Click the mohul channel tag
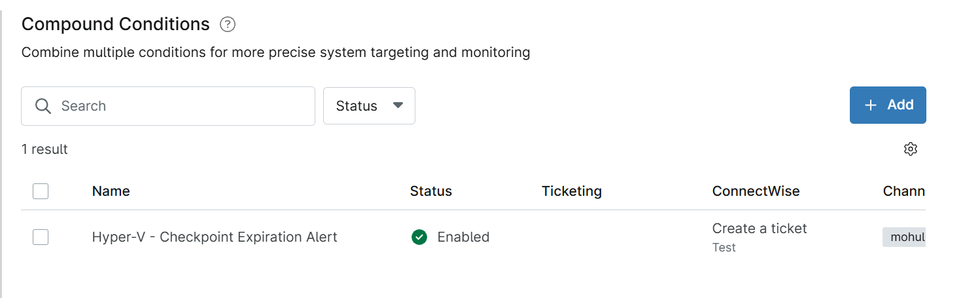Image resolution: width=980 pixels, height=298 pixels. [x=903, y=237]
